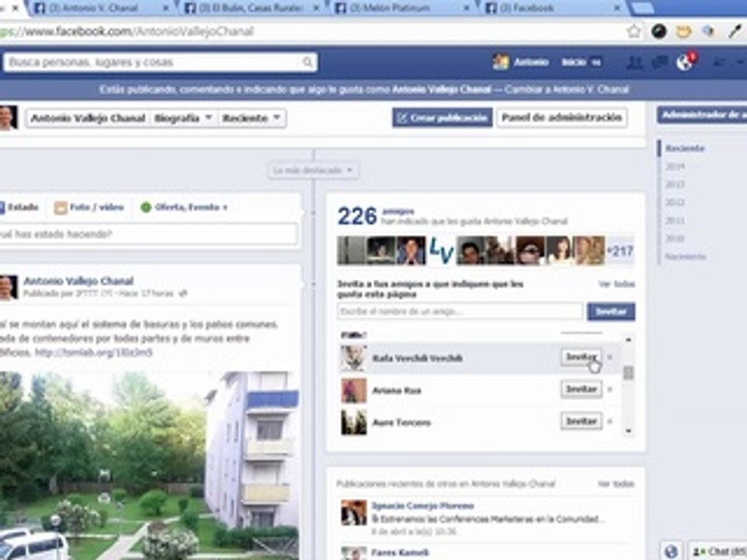Open the Lo más destacado dropdown
Viewport: 747px width, 560px height.
313,170
